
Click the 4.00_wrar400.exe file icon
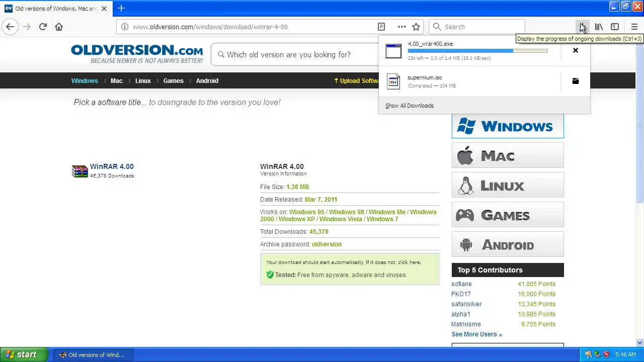(393, 51)
